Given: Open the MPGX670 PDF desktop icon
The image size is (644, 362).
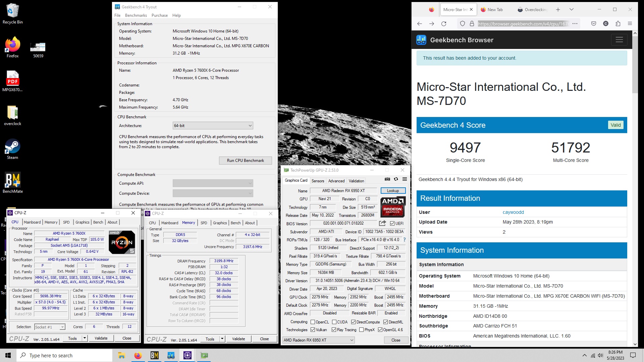Looking at the screenshot, I should (12, 81).
